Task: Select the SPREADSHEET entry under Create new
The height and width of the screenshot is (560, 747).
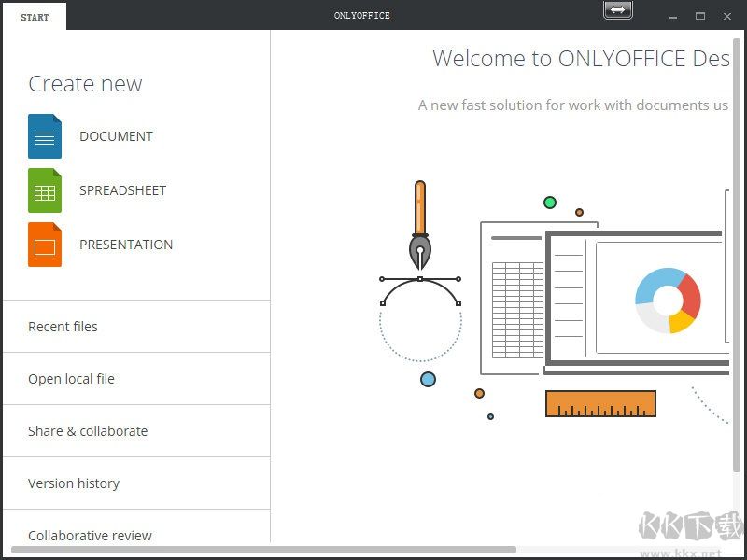Action: 122,190
